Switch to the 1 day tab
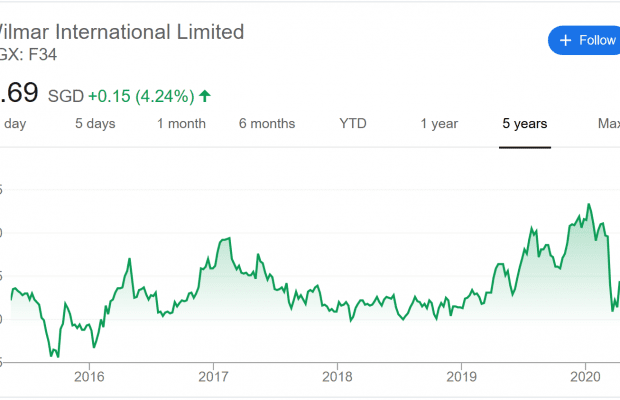This screenshot has height=400, width=620. click(x=14, y=124)
